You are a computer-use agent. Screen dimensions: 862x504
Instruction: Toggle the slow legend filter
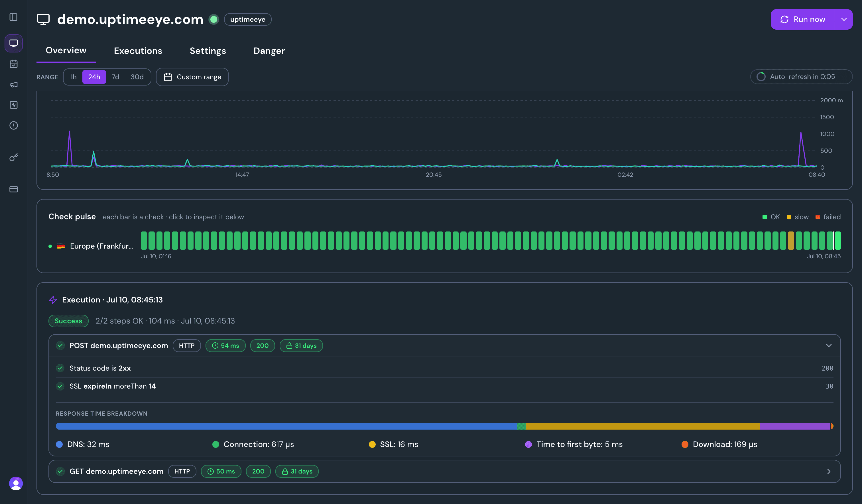click(x=798, y=217)
